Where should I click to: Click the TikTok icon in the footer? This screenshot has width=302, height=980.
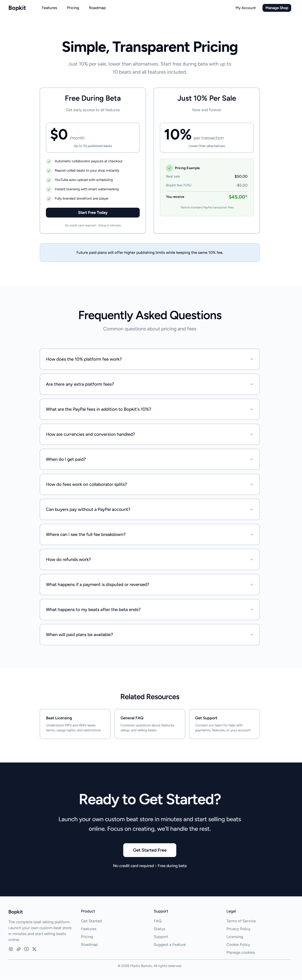[19, 949]
